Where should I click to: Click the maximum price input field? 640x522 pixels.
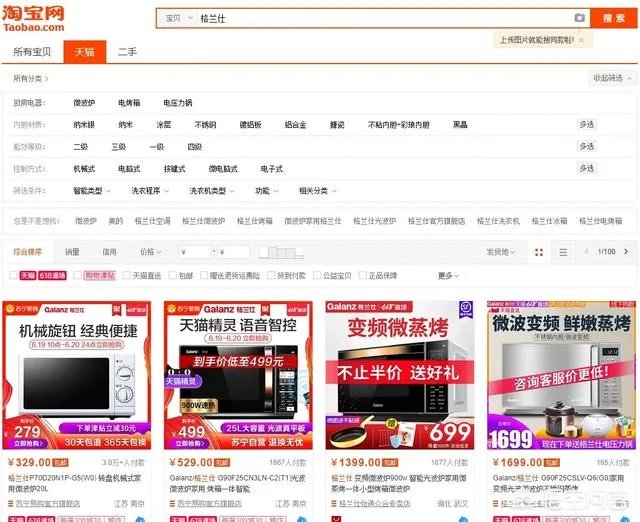(x=233, y=252)
